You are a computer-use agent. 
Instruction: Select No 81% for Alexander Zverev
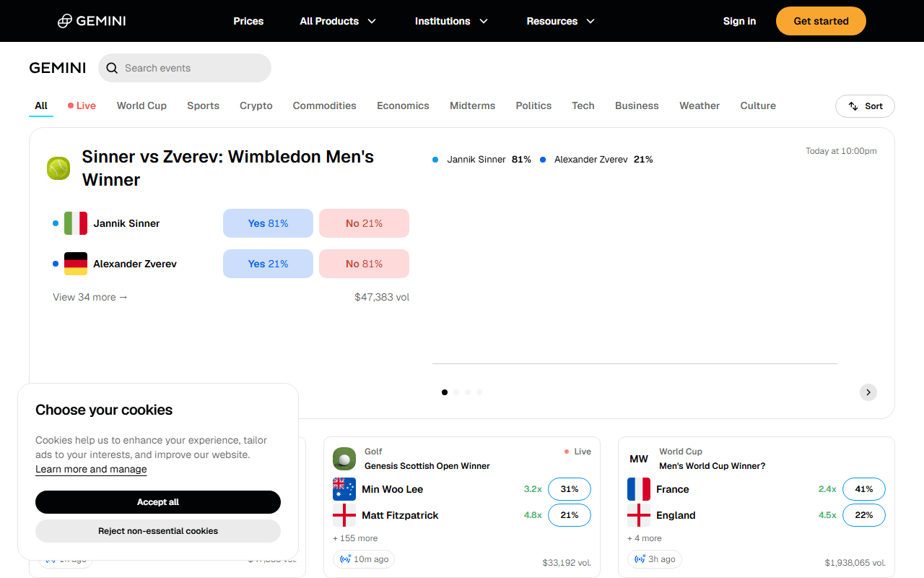[364, 264]
